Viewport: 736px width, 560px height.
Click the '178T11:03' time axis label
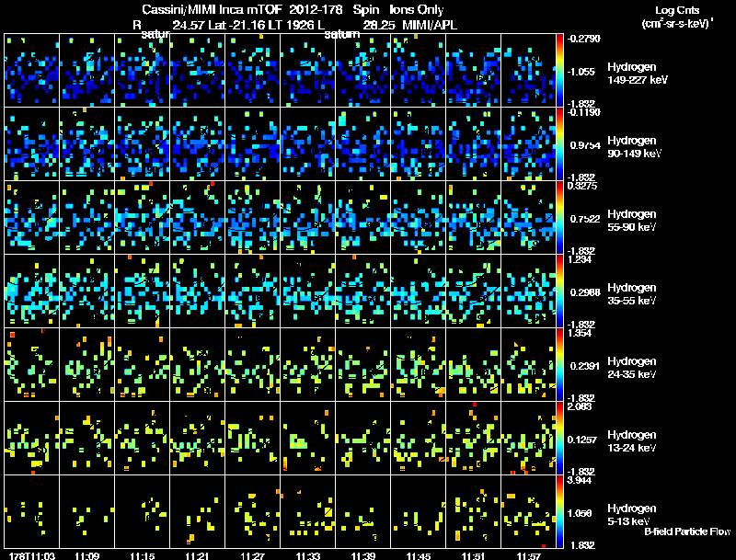[31, 556]
